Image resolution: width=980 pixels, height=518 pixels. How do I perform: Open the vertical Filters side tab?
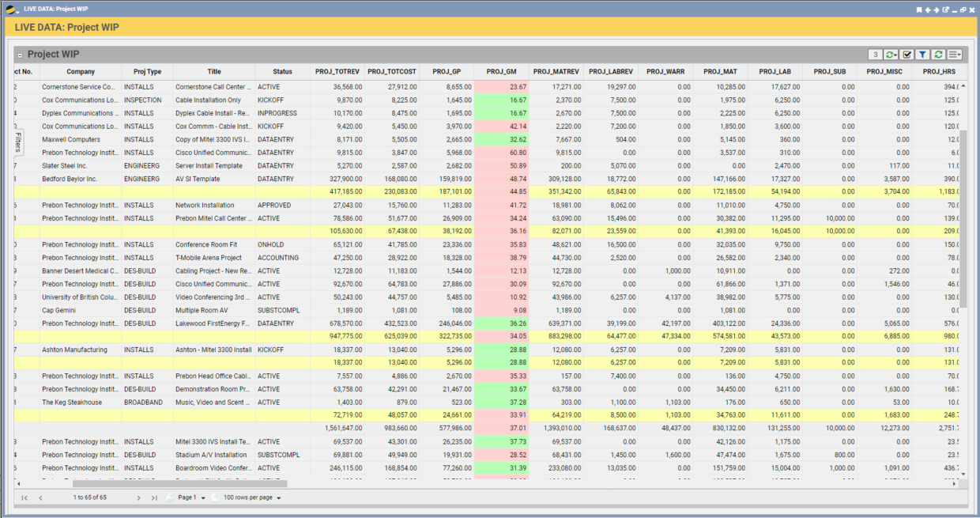(x=18, y=144)
